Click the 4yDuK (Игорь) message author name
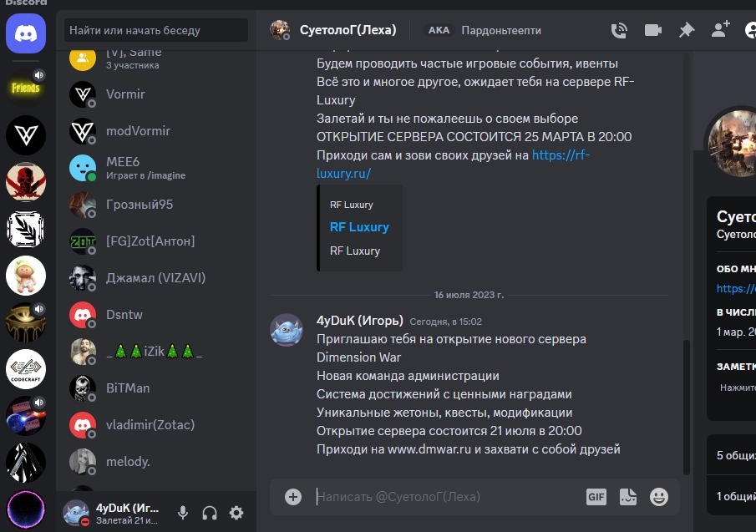 360,321
